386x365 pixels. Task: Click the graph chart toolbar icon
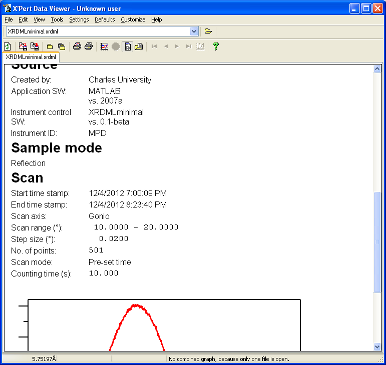click(104, 47)
